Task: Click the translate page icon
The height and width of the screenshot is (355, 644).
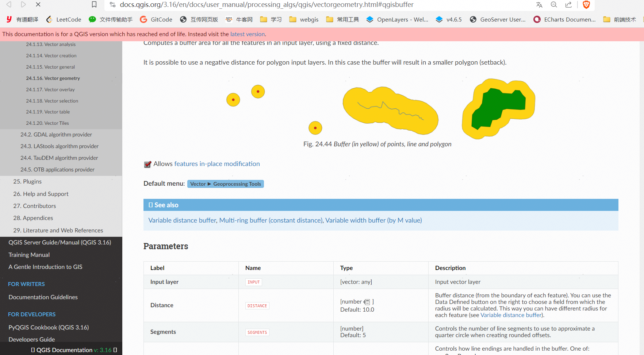Action: [x=539, y=5]
